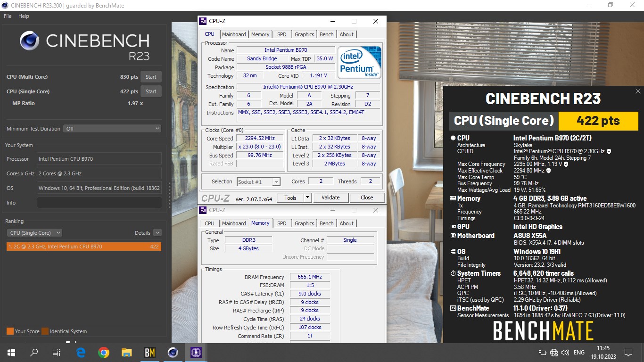This screenshot has width=644, height=362.
Task: Open the Bench tab in top CPU-Z window
Action: click(327, 34)
